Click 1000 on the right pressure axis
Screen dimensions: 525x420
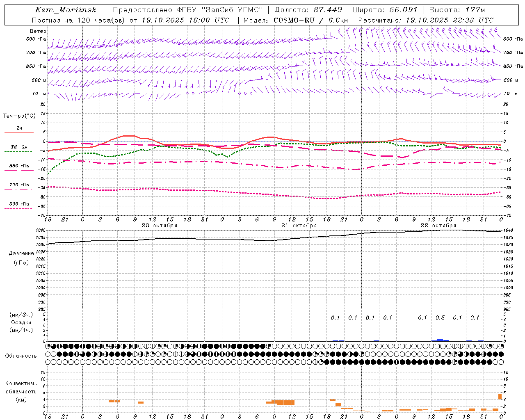click(509, 288)
